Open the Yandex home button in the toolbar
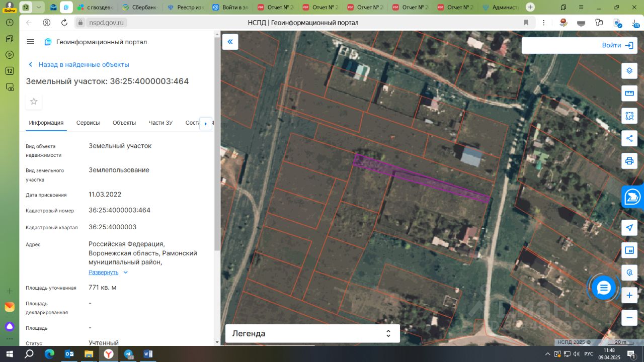 tap(46, 23)
